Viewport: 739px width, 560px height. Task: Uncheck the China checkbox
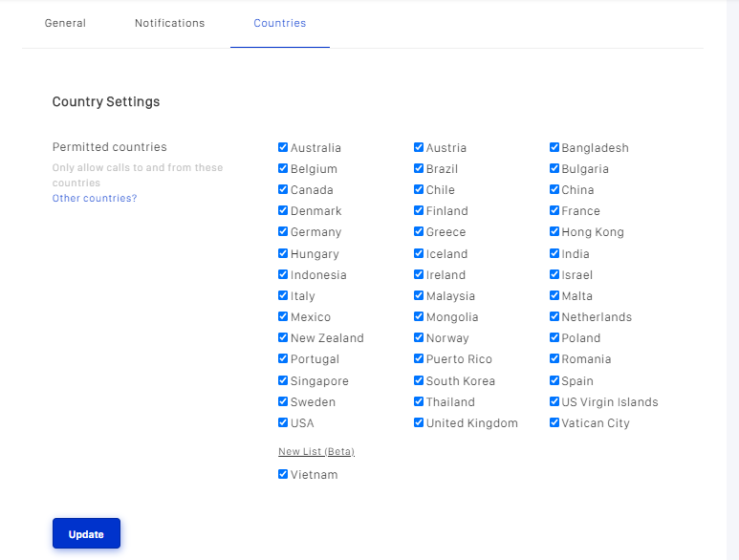554,189
